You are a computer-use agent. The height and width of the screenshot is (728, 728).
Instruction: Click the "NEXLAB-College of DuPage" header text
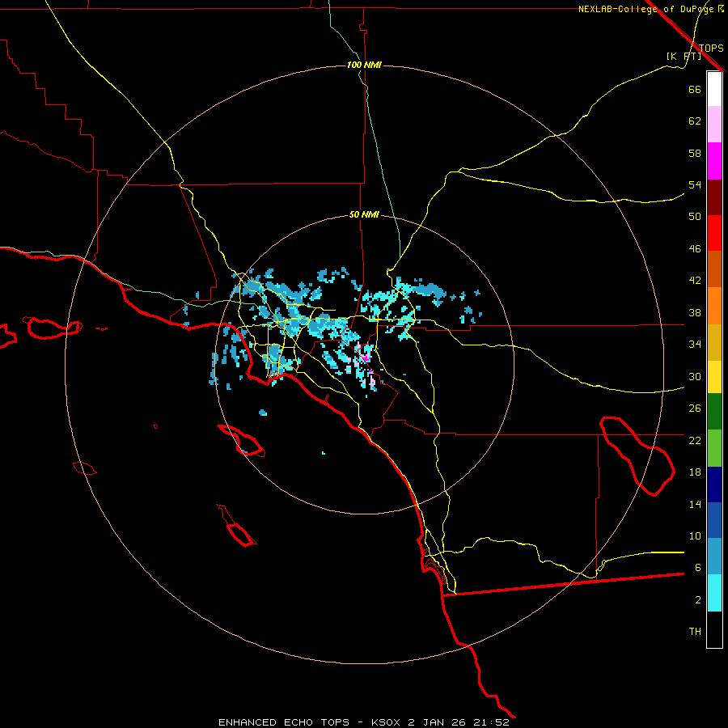coord(645,9)
